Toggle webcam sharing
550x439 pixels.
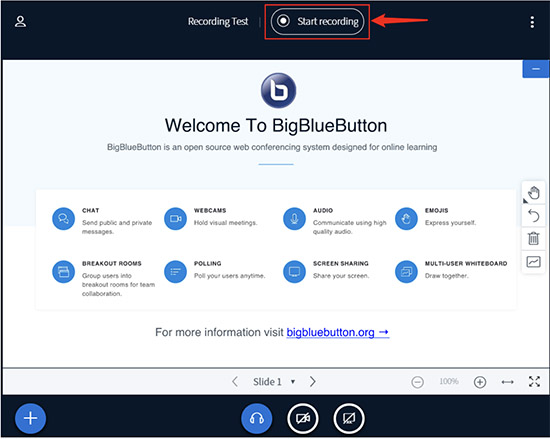tap(303, 418)
